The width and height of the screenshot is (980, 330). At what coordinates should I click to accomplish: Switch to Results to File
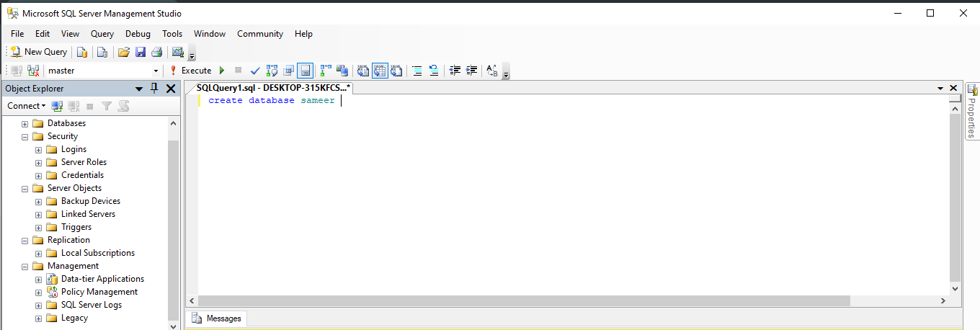(396, 71)
